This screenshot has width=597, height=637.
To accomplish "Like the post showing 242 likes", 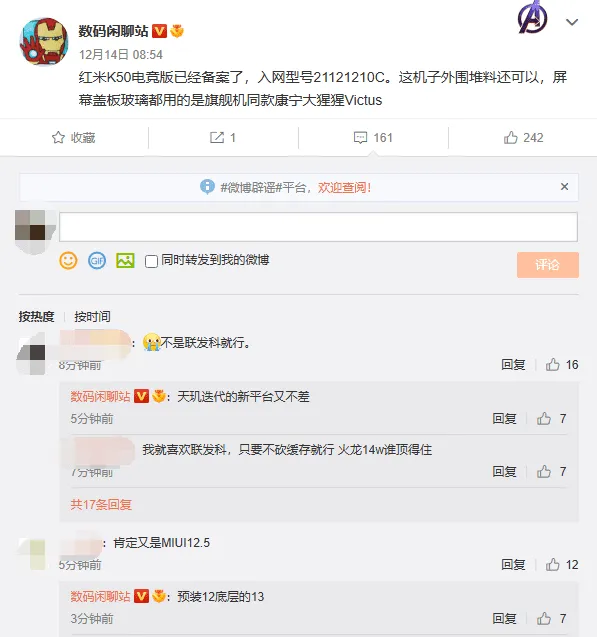I will [x=523, y=138].
